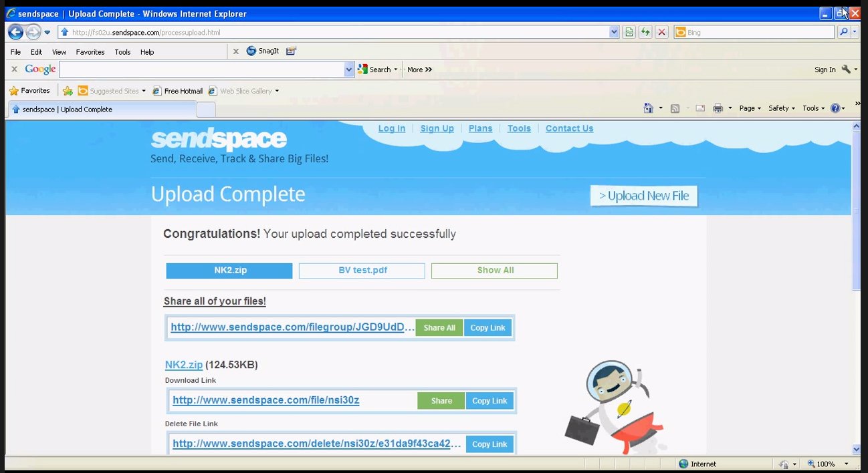868x473 pixels.
Task: Toggle the Show All files view
Action: click(494, 270)
